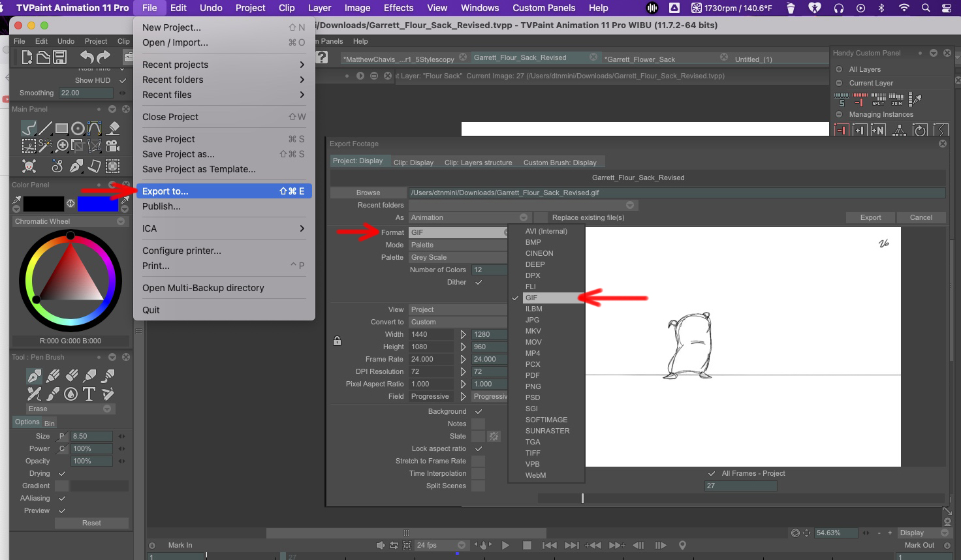Jump to the first frame
The image size is (961, 560).
(x=550, y=545)
